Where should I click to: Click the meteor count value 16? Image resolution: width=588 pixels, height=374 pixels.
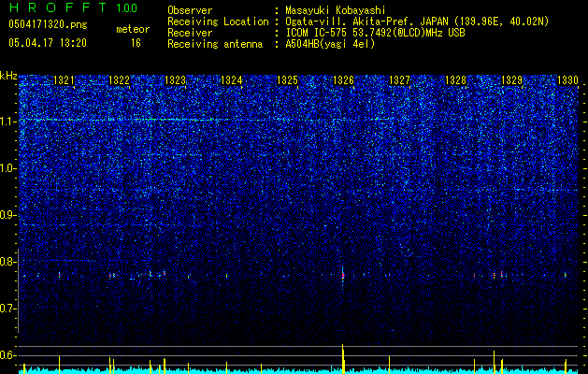tap(136, 43)
